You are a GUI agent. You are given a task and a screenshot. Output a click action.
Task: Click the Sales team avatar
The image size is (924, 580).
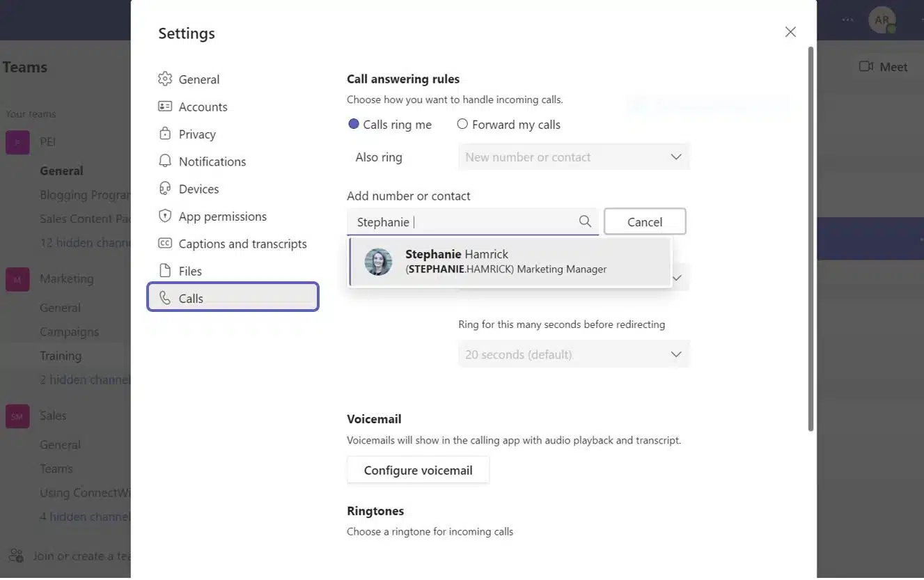[17, 416]
